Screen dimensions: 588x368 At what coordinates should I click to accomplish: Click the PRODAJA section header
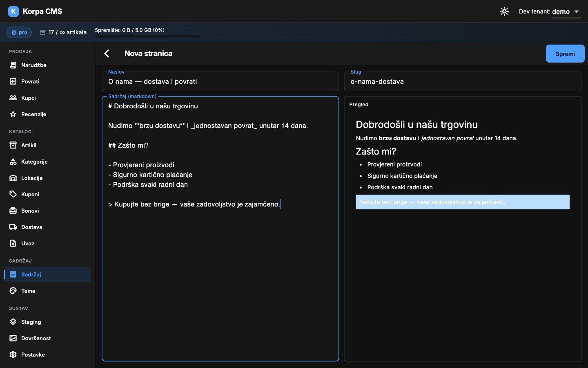point(20,52)
